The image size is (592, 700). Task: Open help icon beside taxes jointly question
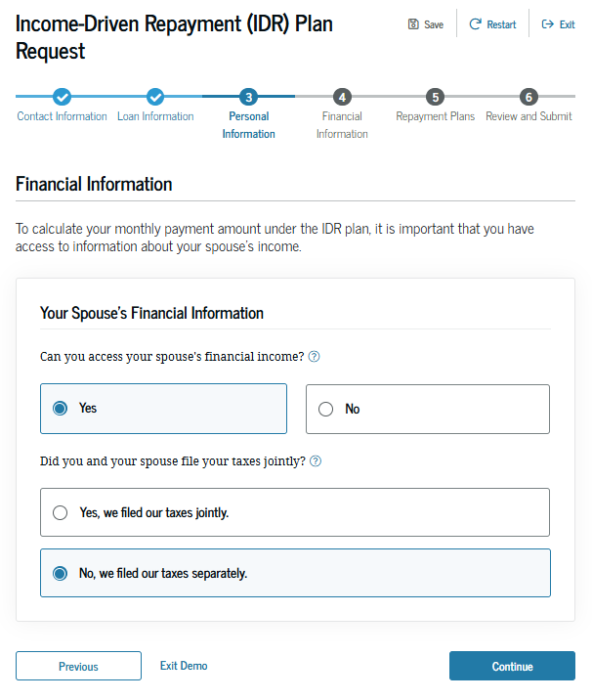point(316,460)
